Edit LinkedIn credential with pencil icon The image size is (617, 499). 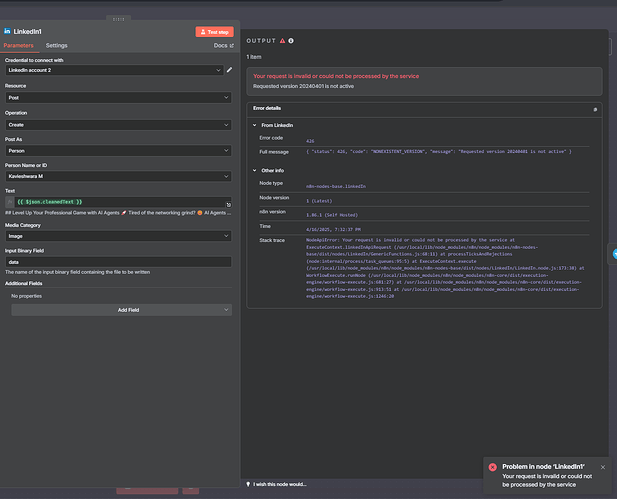click(229, 70)
